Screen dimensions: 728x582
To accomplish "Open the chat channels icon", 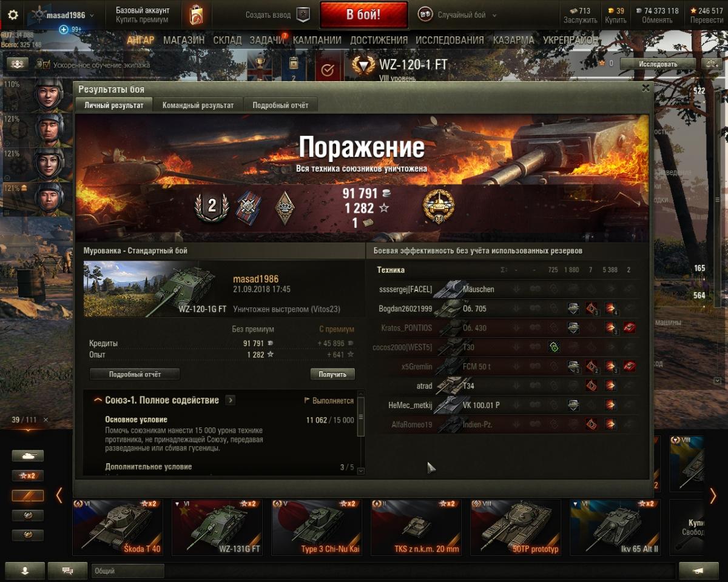I will (x=67, y=570).
